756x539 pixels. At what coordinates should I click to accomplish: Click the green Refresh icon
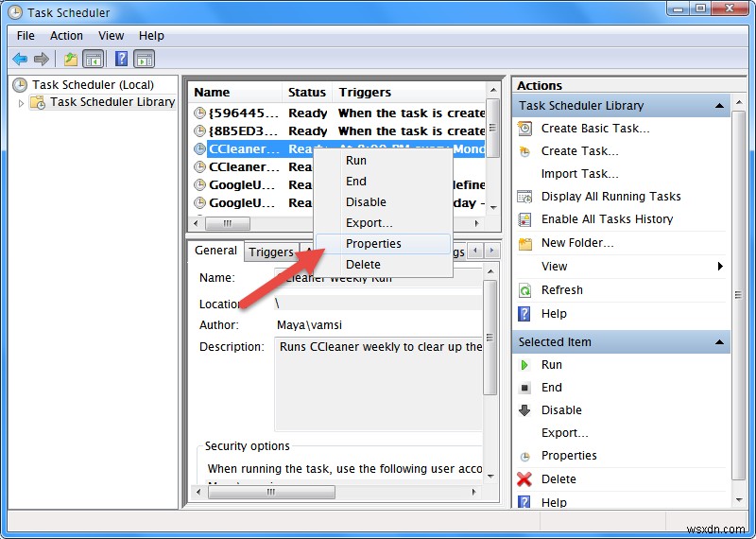pos(524,290)
